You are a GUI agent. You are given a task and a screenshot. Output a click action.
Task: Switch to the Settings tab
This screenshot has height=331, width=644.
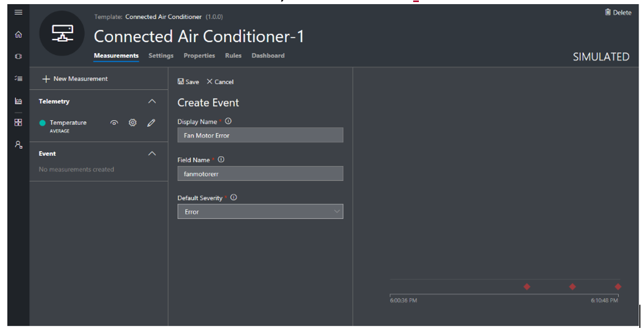[x=161, y=56]
